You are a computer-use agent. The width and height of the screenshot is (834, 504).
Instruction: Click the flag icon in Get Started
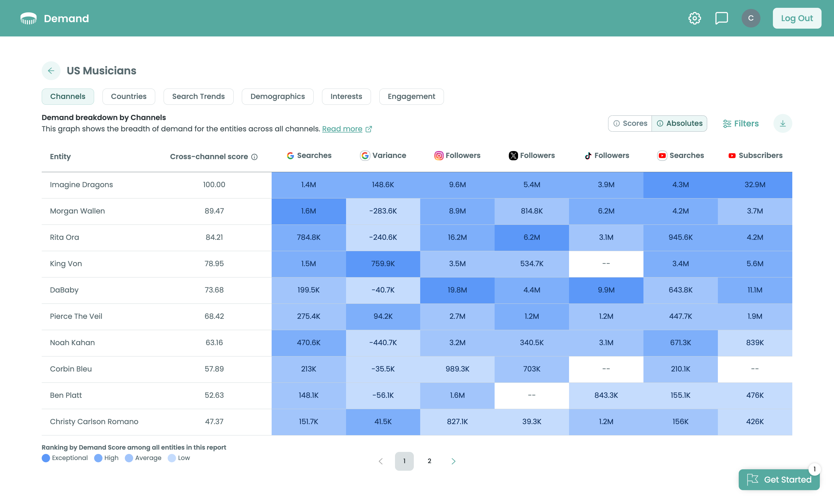click(x=752, y=479)
